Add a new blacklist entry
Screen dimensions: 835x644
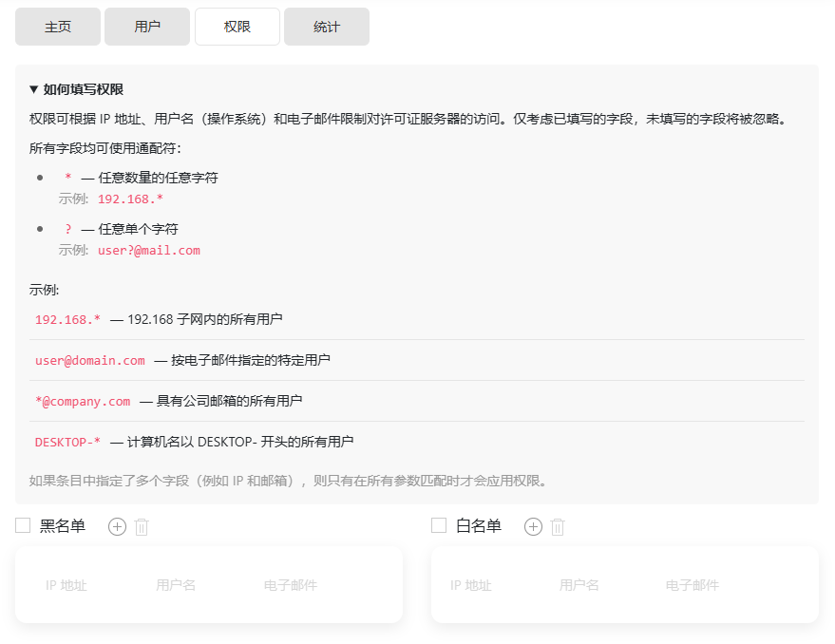tap(117, 527)
